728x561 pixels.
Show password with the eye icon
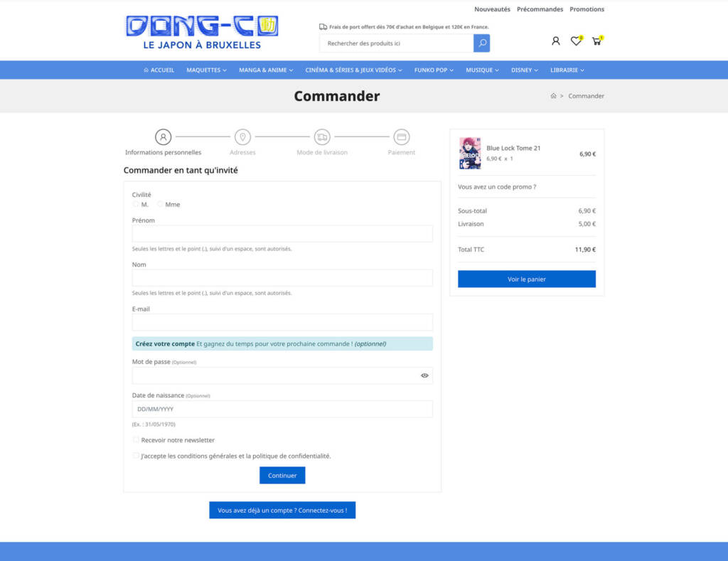pos(424,375)
